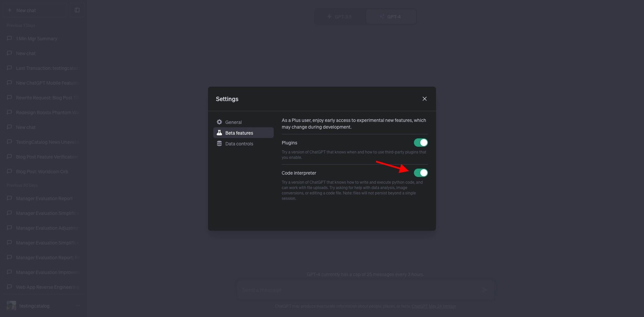644x317 pixels.
Task: Open the three-dots menu beside testingcatalog
Action: pyautogui.click(x=78, y=306)
